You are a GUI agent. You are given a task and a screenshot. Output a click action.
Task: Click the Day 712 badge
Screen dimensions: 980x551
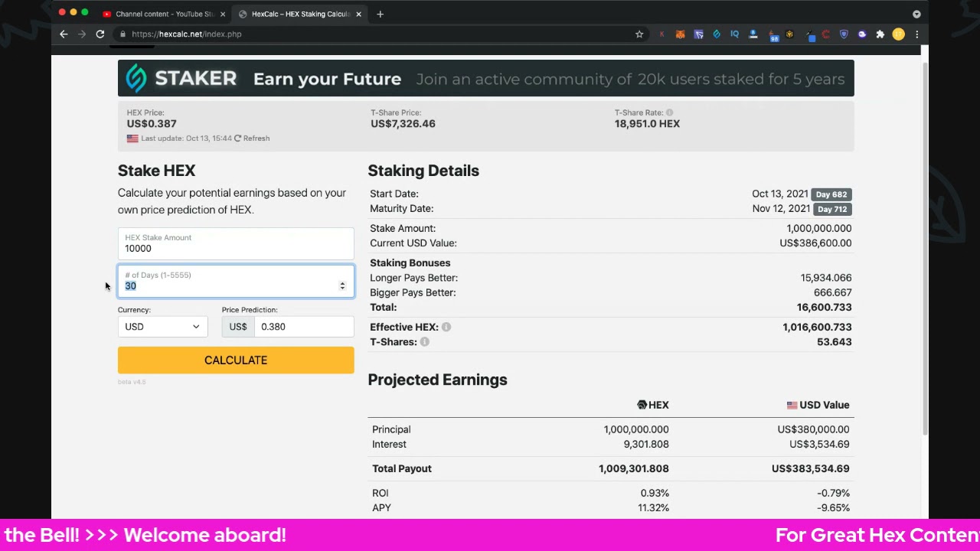point(831,209)
